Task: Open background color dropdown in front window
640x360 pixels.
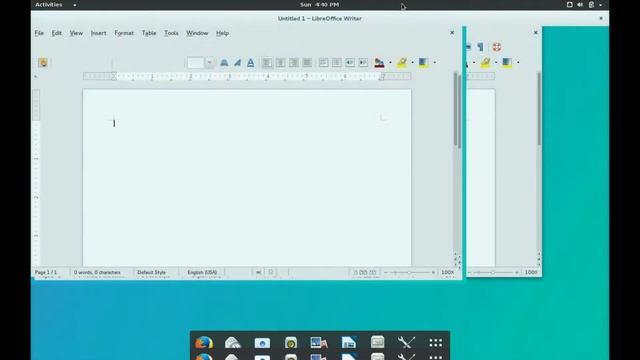Action: [435, 62]
